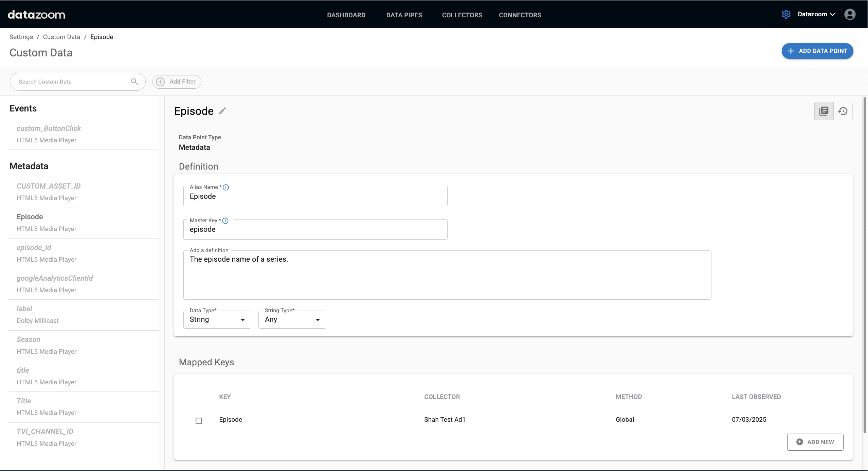Screen dimensions: 868x471
Task: Go to the Data Pipes menu
Action: pyautogui.click(x=404, y=15)
